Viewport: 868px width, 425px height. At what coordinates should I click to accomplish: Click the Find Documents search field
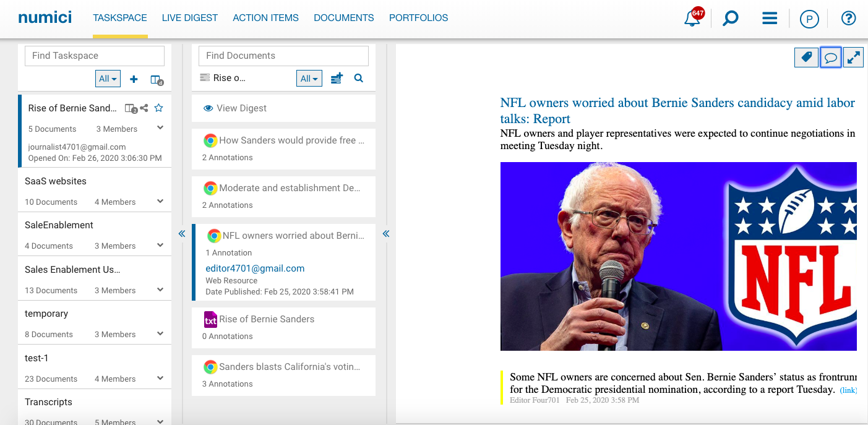point(283,56)
